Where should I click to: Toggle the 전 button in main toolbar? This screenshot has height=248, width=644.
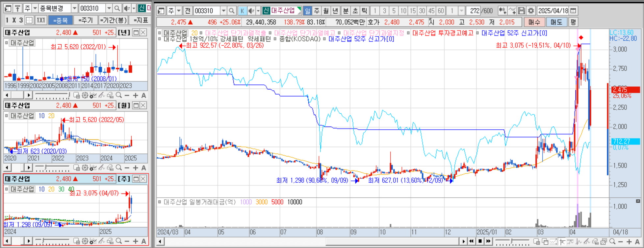click(x=188, y=11)
